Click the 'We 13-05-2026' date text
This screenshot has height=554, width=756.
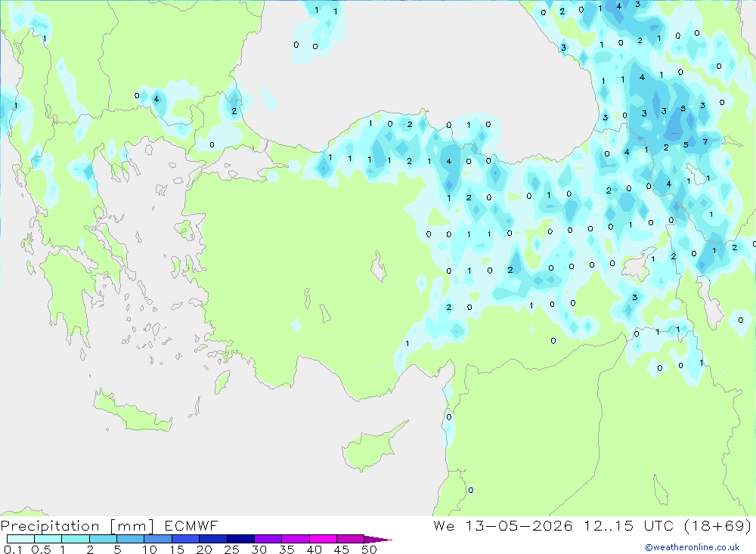503,526
